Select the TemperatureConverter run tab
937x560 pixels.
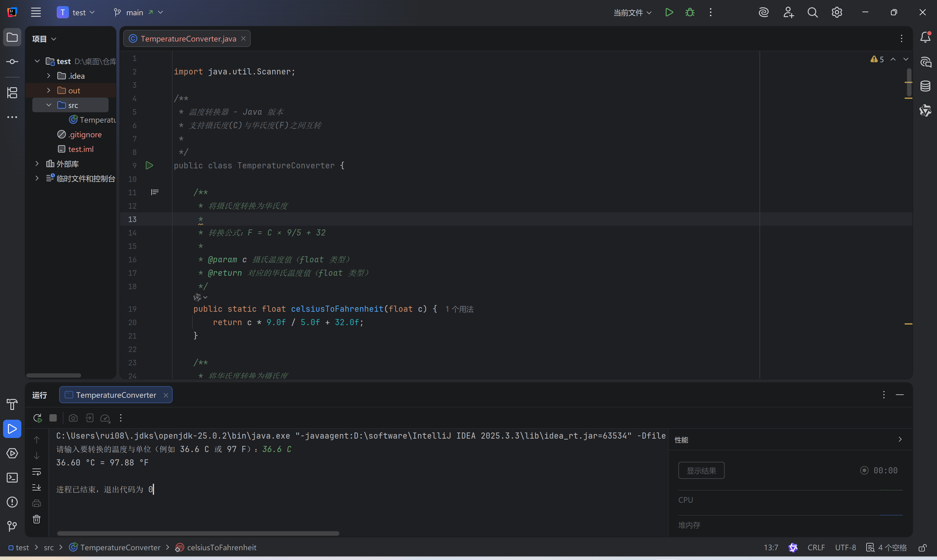click(116, 395)
